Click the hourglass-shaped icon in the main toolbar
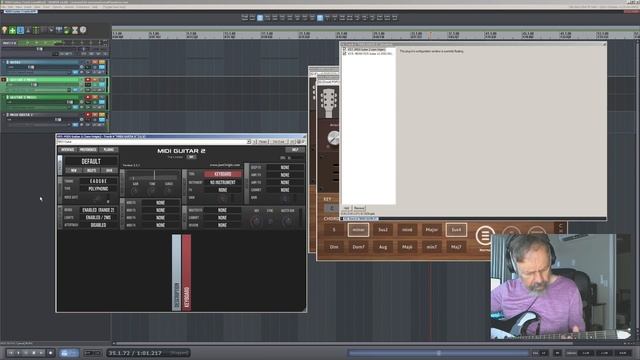This screenshot has height=360, width=640. [x=75, y=30]
